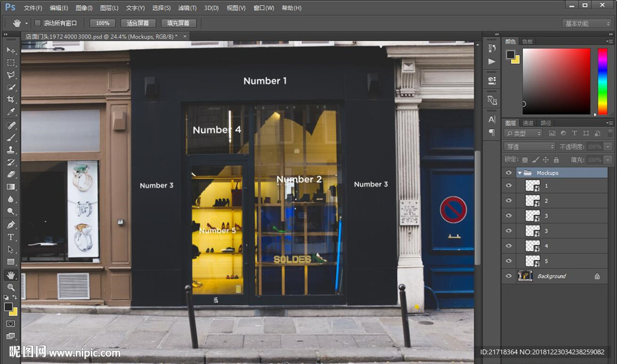Enable 滚动所有窗口 checkbox
The width and height of the screenshot is (617, 364).
(x=37, y=23)
